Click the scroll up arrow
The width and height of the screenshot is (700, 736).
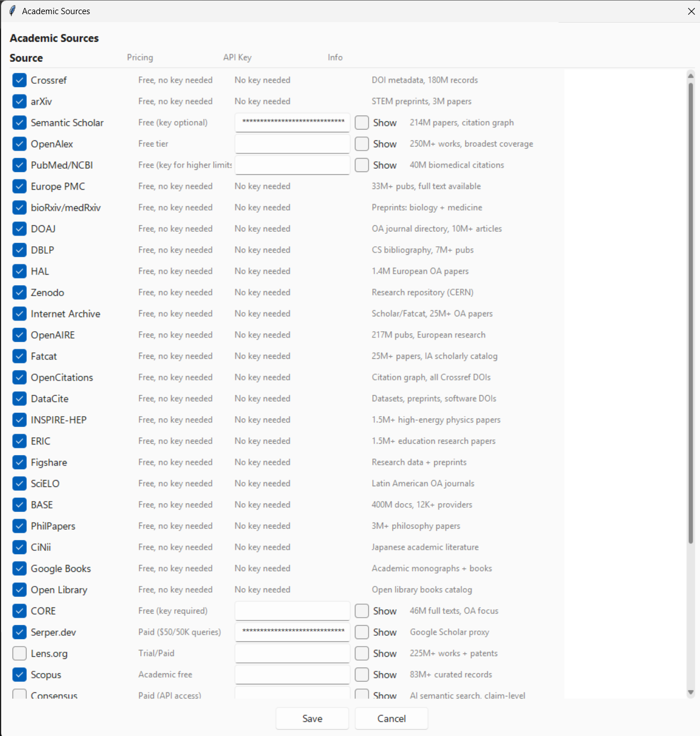tap(690, 75)
